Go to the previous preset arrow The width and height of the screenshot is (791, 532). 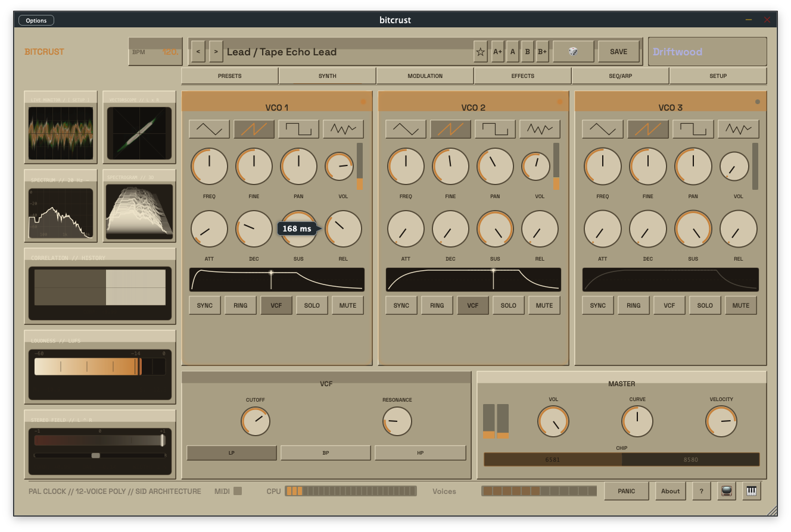tap(198, 52)
